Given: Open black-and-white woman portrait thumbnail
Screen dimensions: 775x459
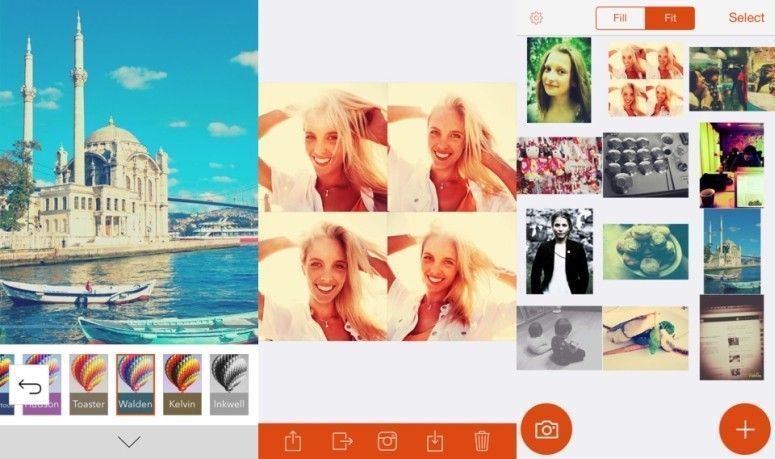Looking at the screenshot, I should tap(559, 251).
